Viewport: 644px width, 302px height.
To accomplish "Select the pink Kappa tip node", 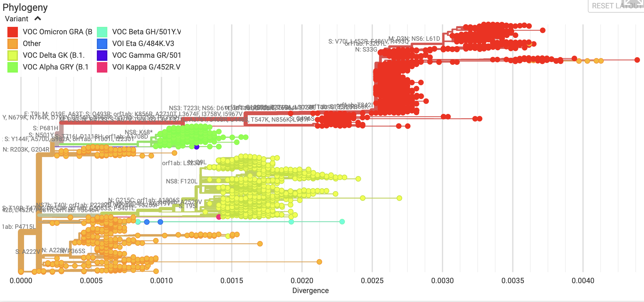I will coord(219,217).
